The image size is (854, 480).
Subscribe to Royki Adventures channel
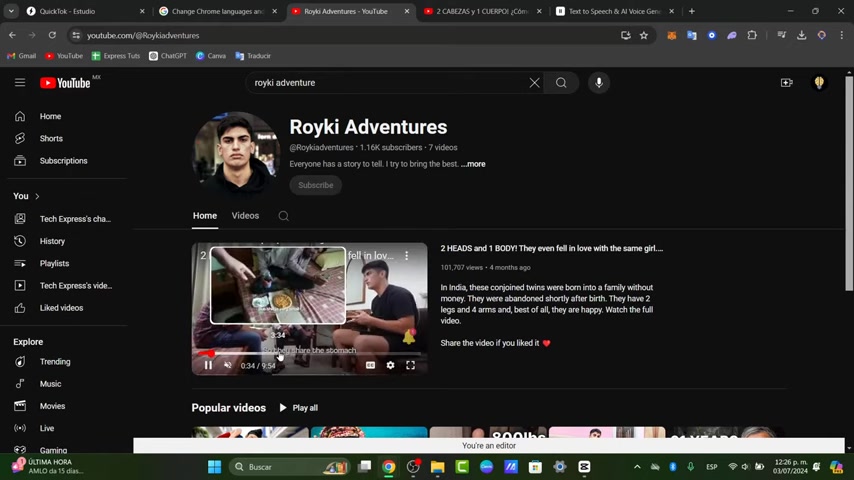315,185
